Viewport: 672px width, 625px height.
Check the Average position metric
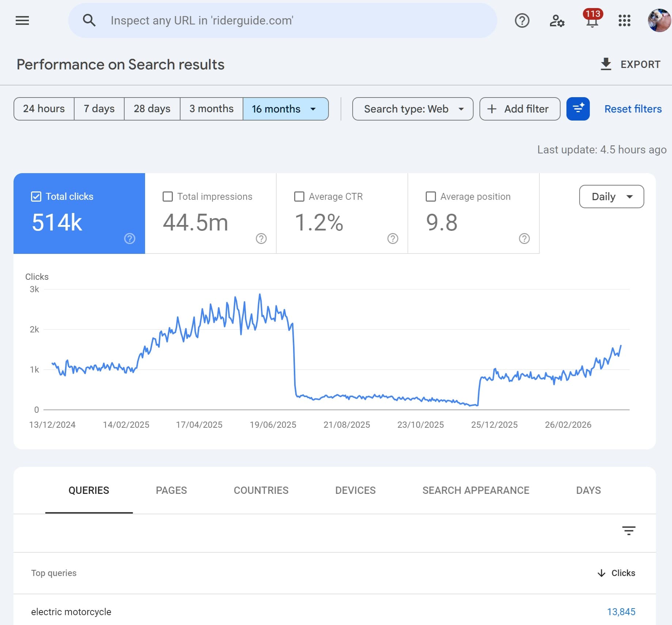pos(430,196)
